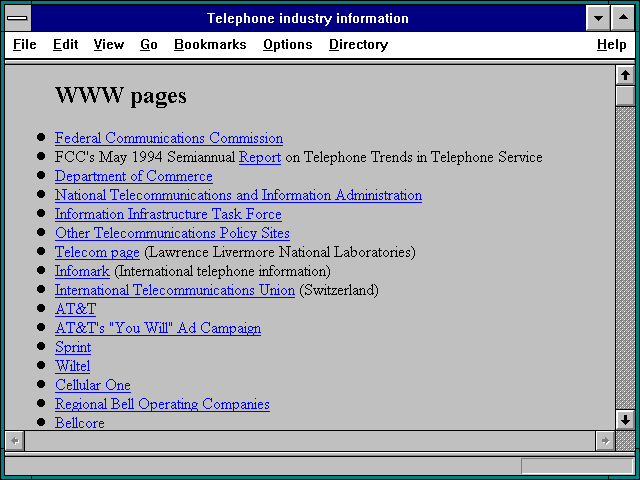Open the Telecom page link
The width and height of the screenshot is (640, 480).
coord(97,252)
